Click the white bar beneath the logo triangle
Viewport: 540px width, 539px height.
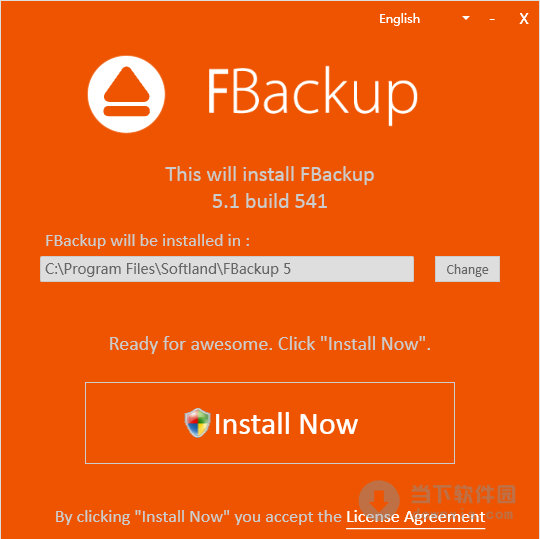point(126,111)
